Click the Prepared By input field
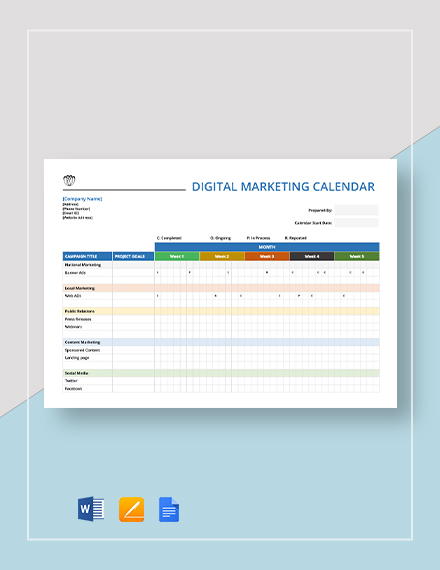 click(356, 210)
